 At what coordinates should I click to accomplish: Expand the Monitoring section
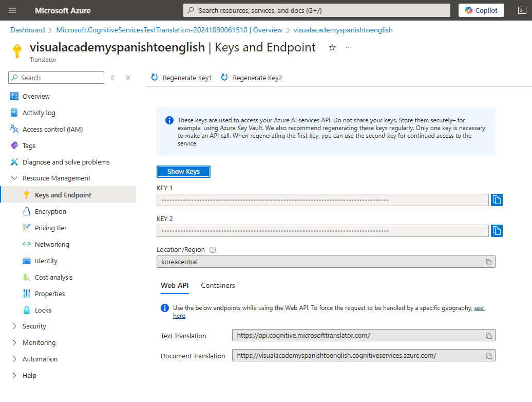[14, 343]
